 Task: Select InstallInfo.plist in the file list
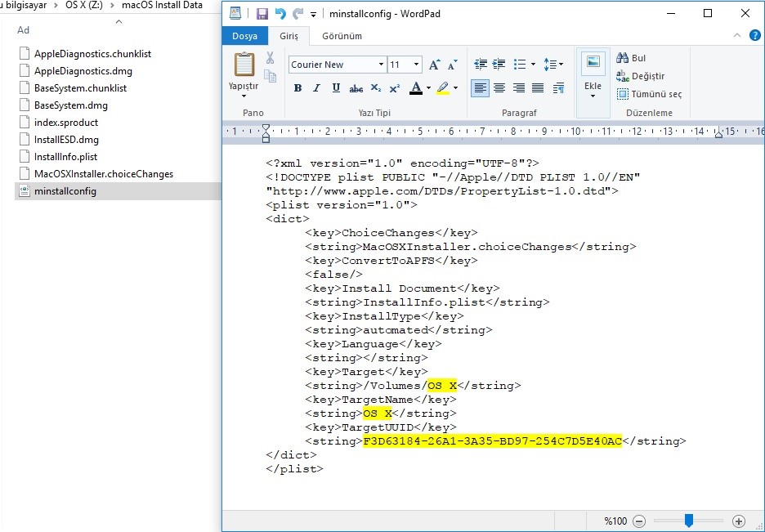pyautogui.click(x=65, y=157)
